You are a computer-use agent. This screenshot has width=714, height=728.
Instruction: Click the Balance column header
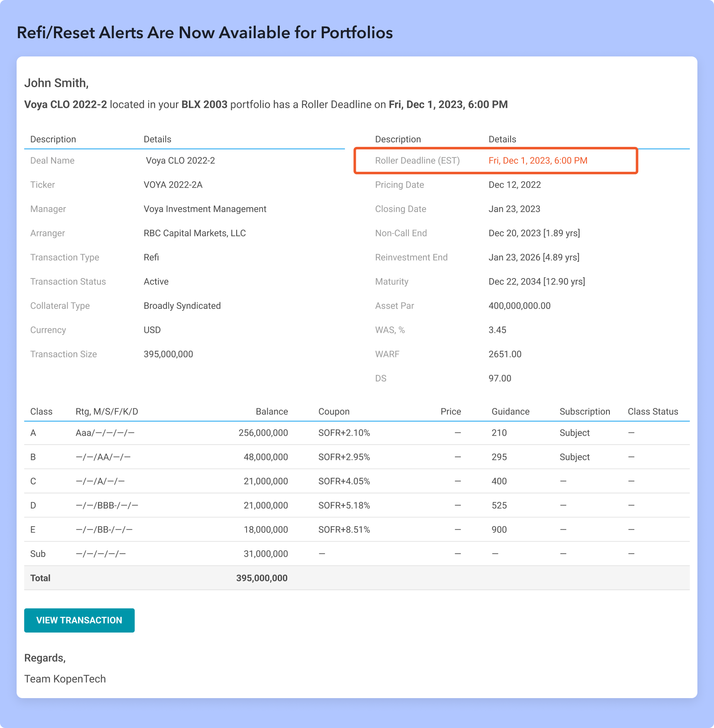pyautogui.click(x=271, y=411)
